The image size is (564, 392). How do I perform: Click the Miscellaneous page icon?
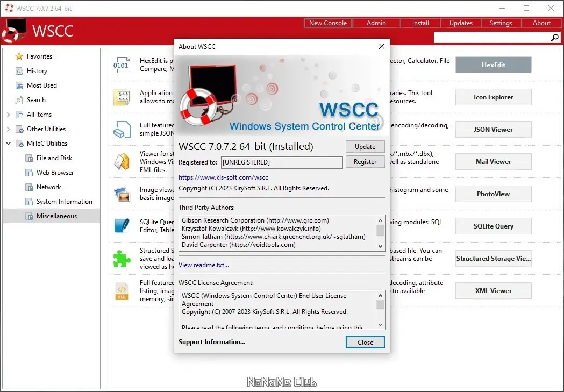pos(29,216)
